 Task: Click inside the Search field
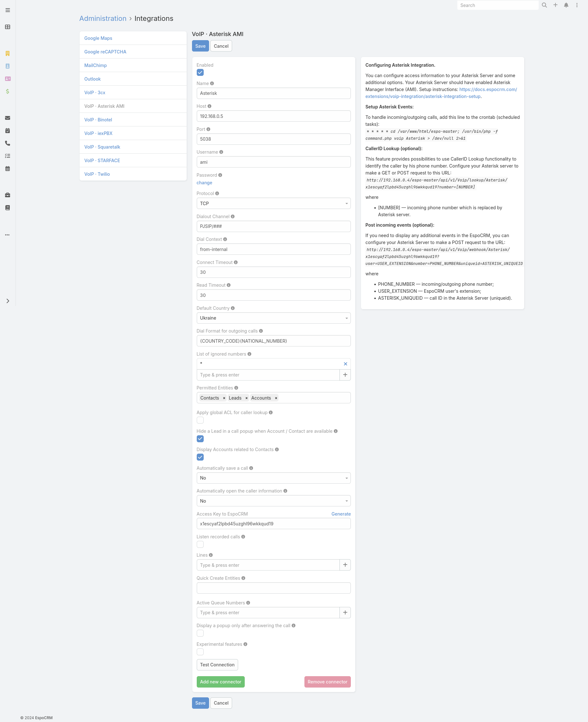[497, 5]
